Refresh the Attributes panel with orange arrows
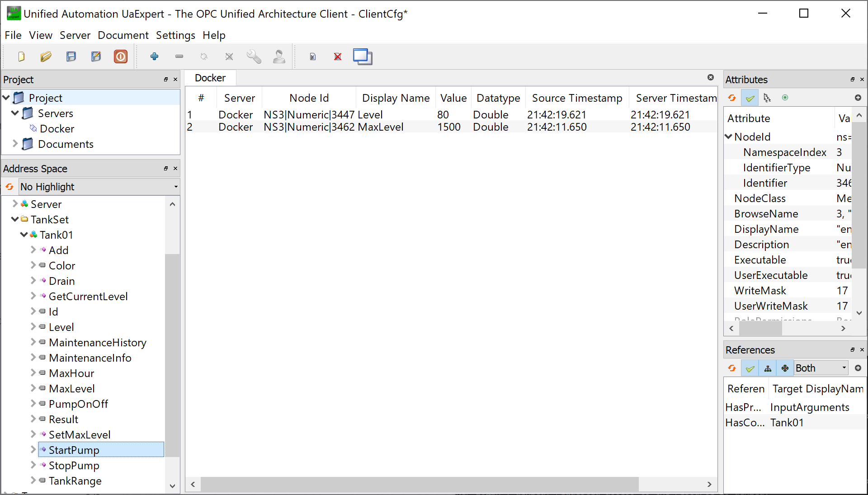The image size is (868, 495). [732, 98]
